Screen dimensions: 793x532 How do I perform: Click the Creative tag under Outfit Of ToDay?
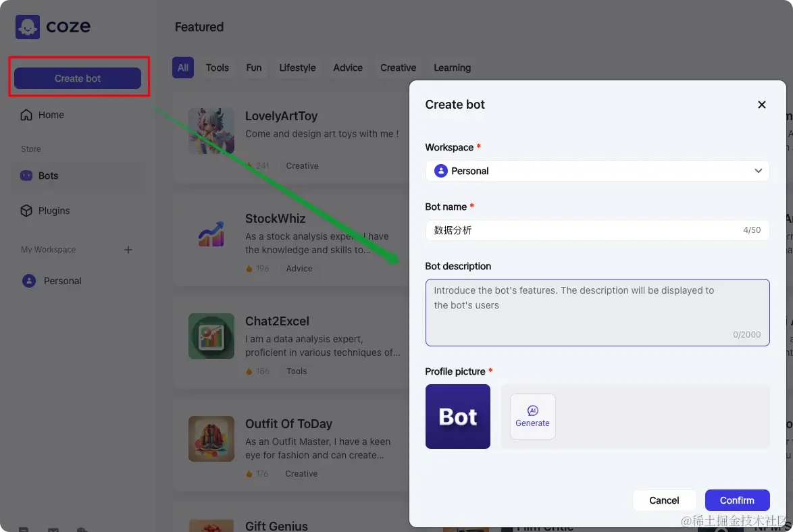click(x=301, y=474)
